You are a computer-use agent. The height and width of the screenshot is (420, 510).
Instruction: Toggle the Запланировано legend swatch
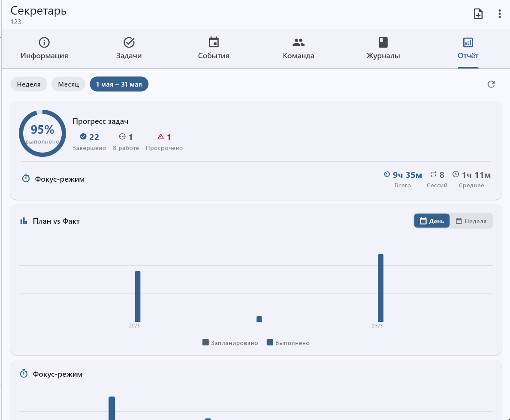click(x=205, y=342)
